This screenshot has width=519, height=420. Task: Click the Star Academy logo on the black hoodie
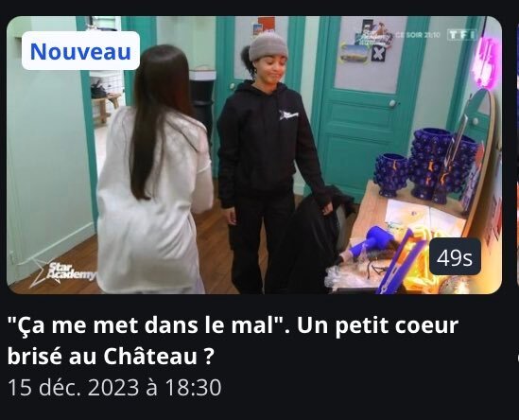click(288, 114)
